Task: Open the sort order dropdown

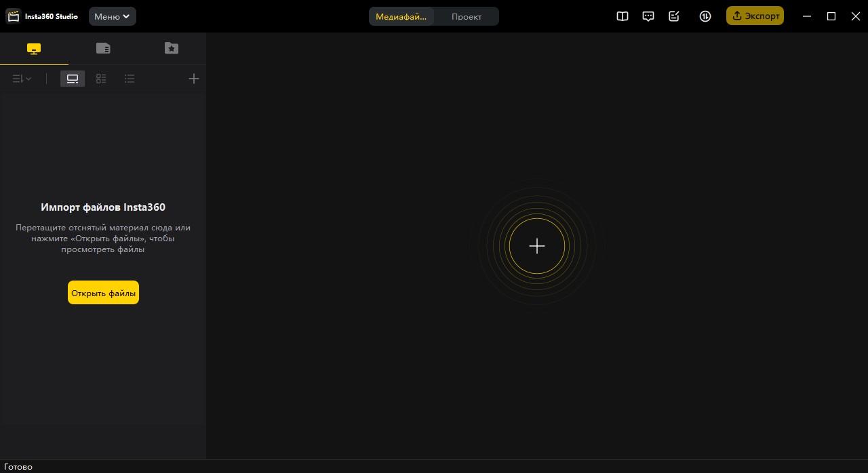Action: click(x=22, y=79)
